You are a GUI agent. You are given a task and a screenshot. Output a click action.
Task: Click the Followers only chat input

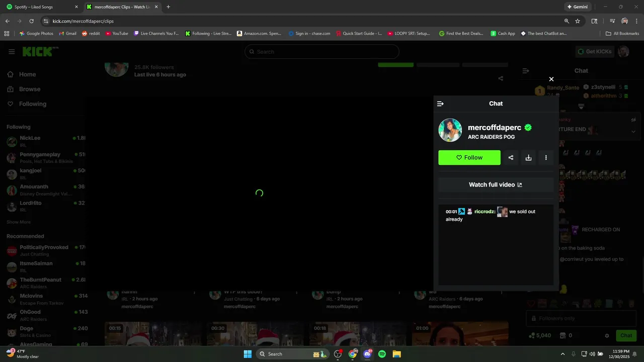click(x=581, y=318)
